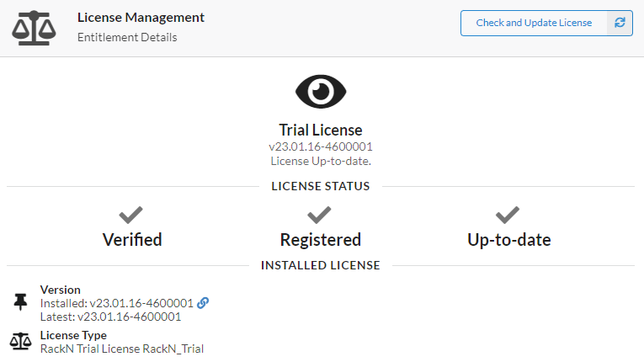Select the Trial License heading

tap(321, 130)
